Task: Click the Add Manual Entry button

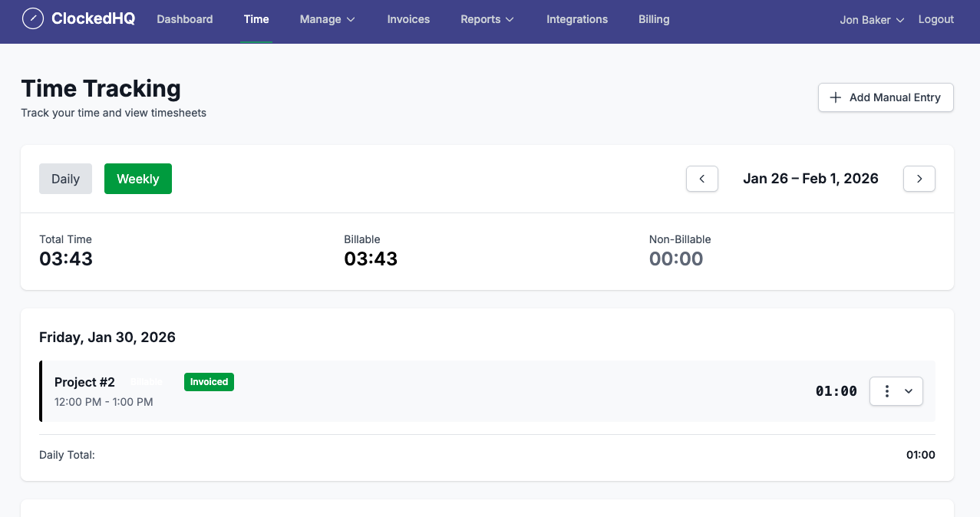Action: 886,97
